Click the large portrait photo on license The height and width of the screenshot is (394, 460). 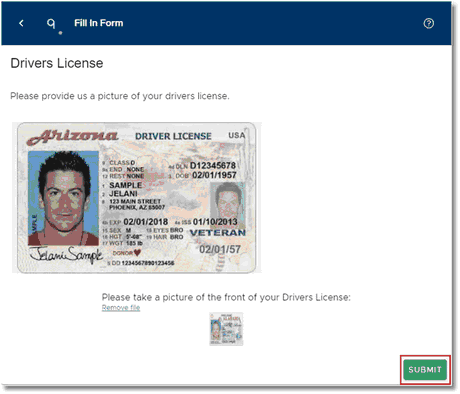63,198
